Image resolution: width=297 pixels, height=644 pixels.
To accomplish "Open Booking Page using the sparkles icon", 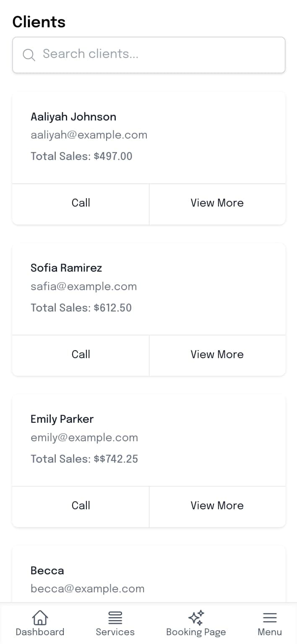I will [x=195, y=615].
